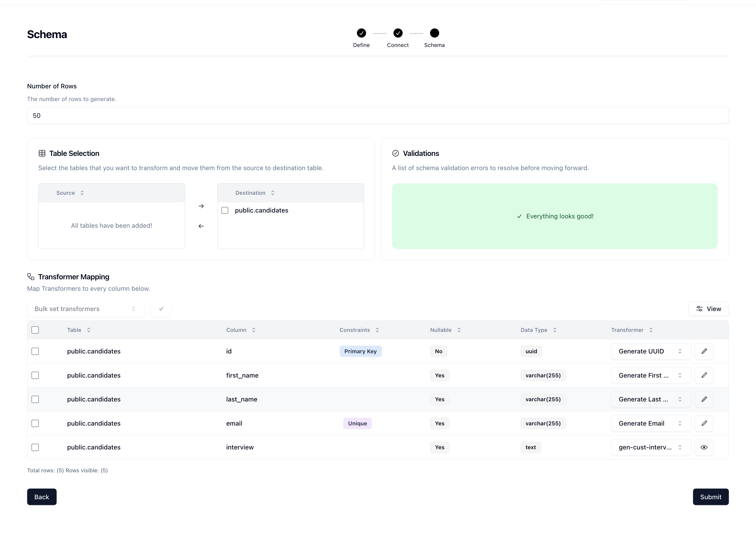The image size is (756, 549).
Task: Edit transformer for the email column
Action: point(704,423)
